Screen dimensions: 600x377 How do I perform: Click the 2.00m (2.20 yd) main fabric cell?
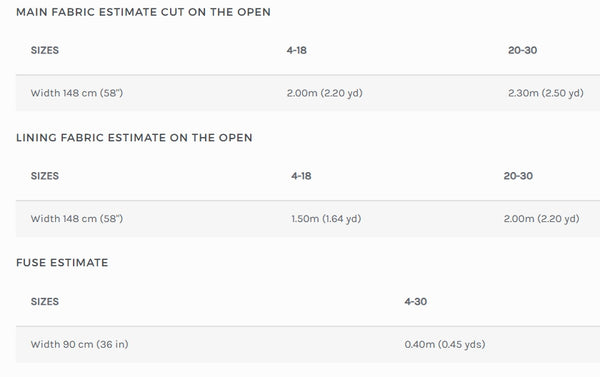(x=324, y=93)
